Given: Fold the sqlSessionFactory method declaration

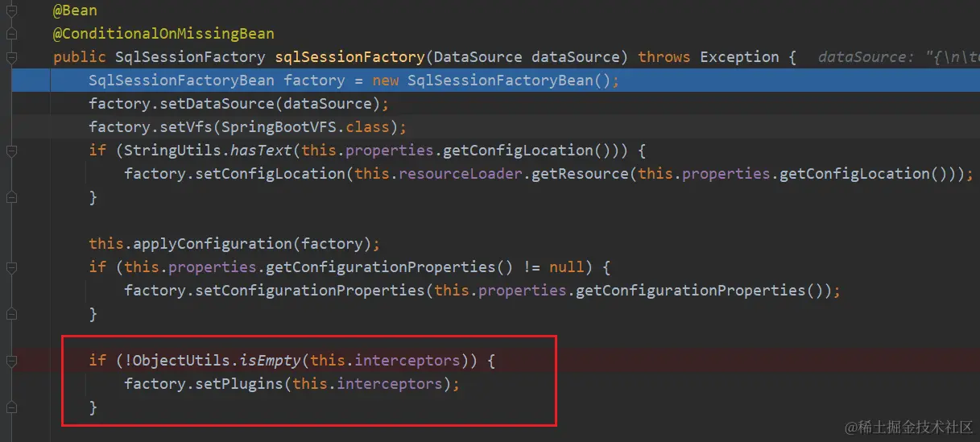Looking at the screenshot, I should [x=10, y=57].
